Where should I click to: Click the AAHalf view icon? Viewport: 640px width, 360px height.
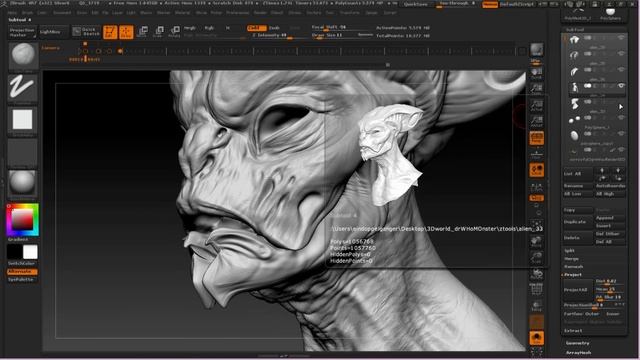[536, 122]
